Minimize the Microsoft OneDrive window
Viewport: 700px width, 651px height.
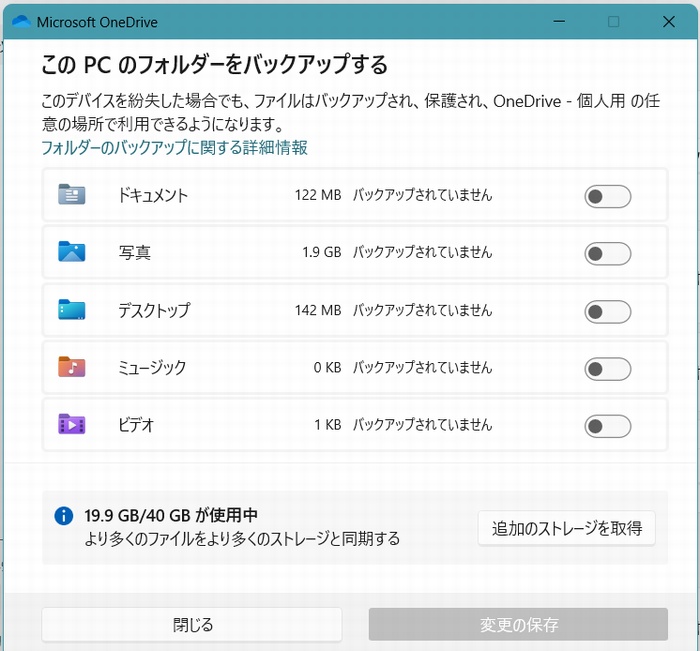[x=559, y=21]
